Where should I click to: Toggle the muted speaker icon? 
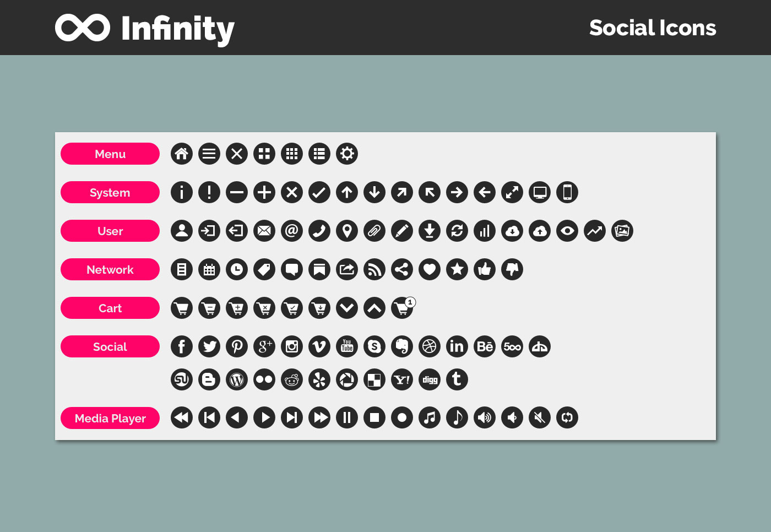(540, 417)
